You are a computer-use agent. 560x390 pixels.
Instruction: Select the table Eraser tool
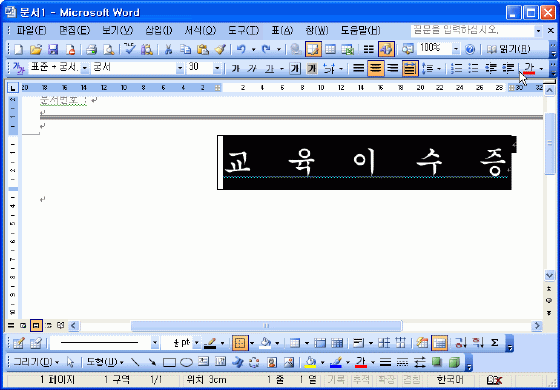(35, 343)
